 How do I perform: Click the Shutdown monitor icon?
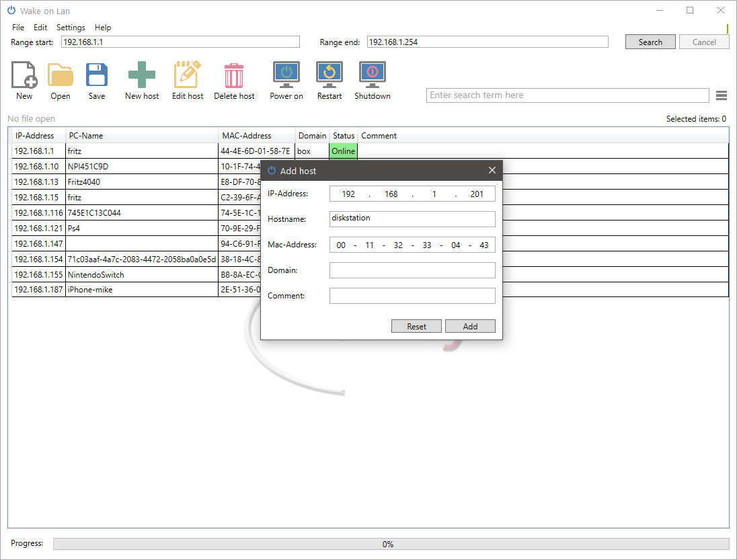point(373,75)
